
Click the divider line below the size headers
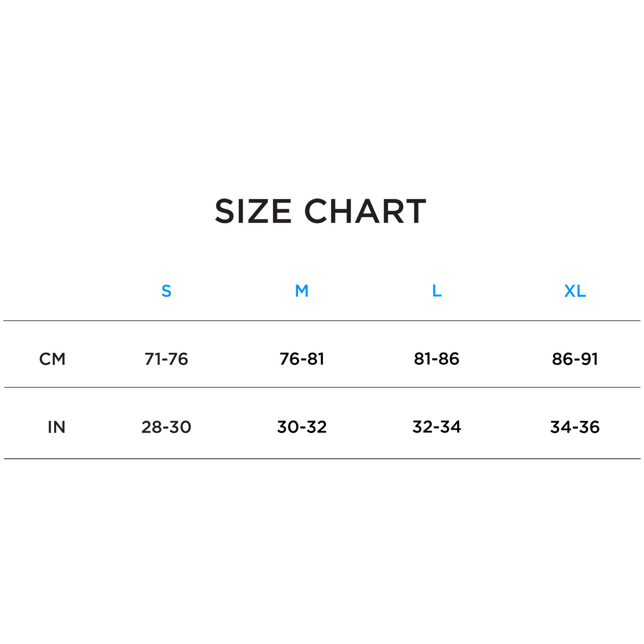pos(322,321)
